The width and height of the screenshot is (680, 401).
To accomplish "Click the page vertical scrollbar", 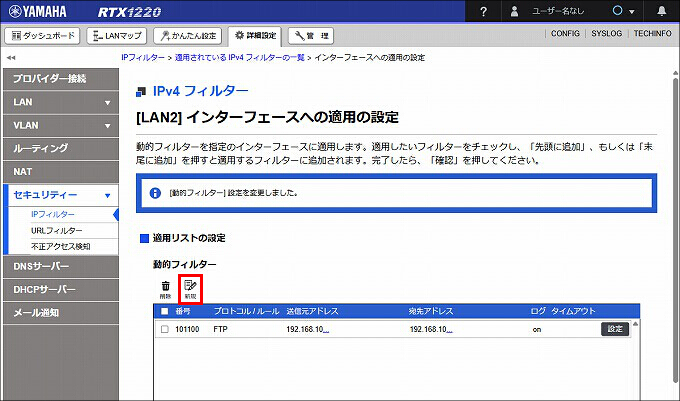I will [x=676, y=230].
